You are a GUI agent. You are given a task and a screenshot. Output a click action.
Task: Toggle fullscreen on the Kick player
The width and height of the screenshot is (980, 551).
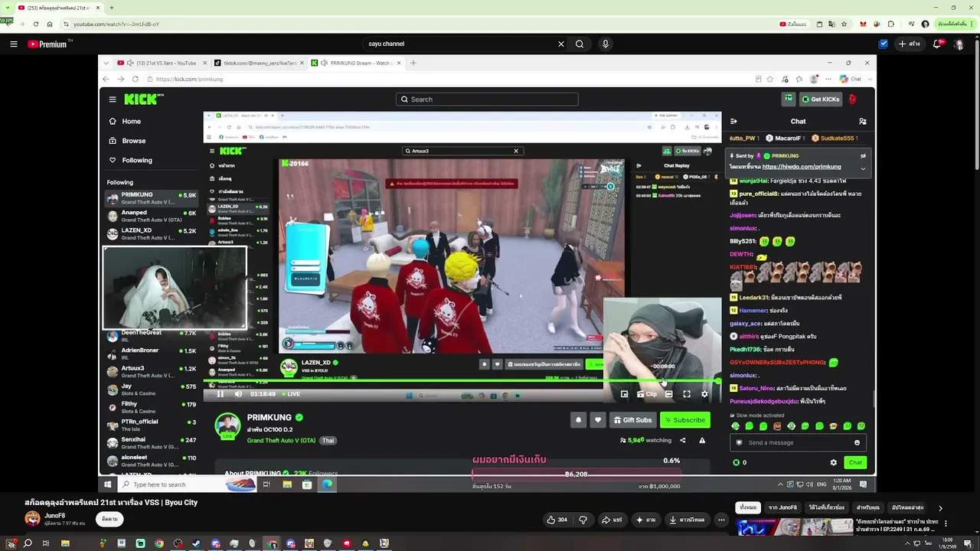[x=687, y=394]
